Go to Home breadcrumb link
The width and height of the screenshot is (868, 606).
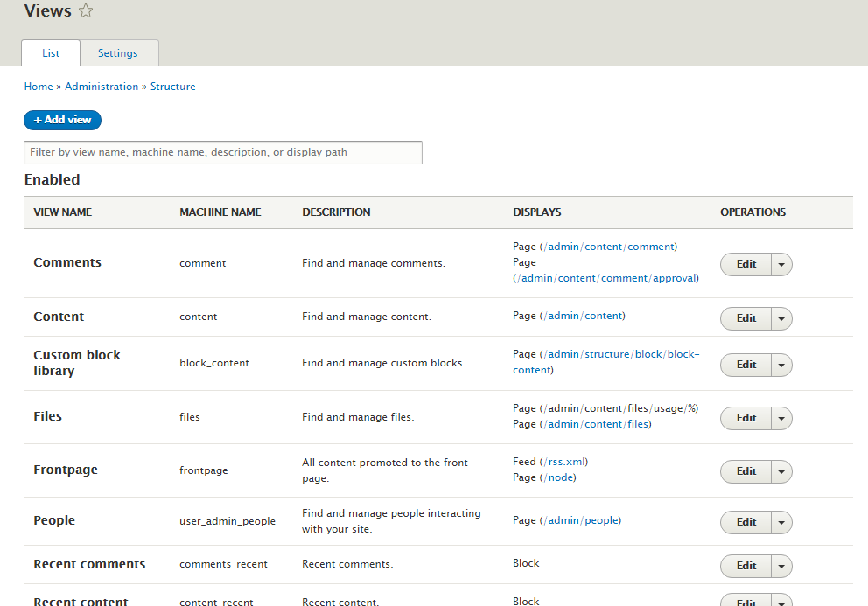tap(38, 87)
